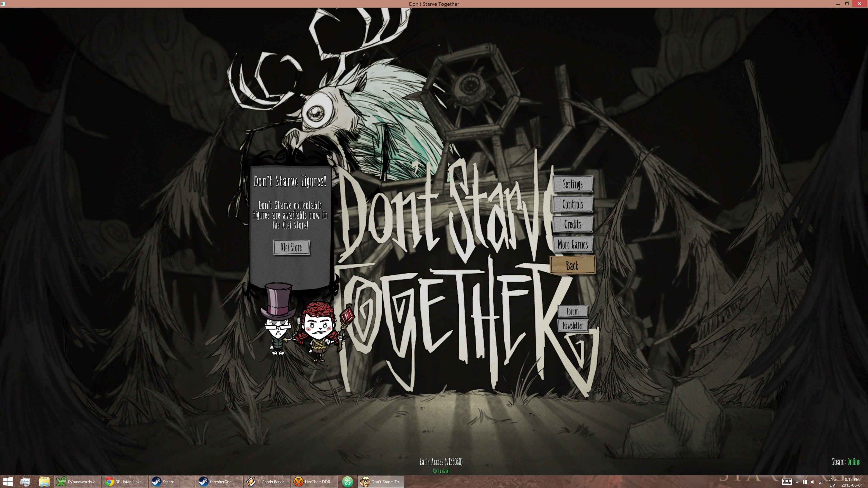Click the game window icon in title bar

3,4
